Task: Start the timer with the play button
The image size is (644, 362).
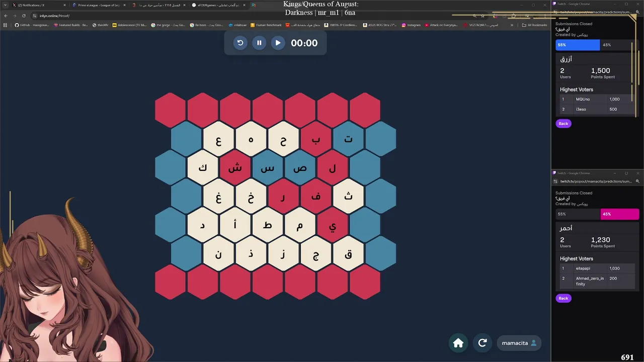Action: point(278,43)
